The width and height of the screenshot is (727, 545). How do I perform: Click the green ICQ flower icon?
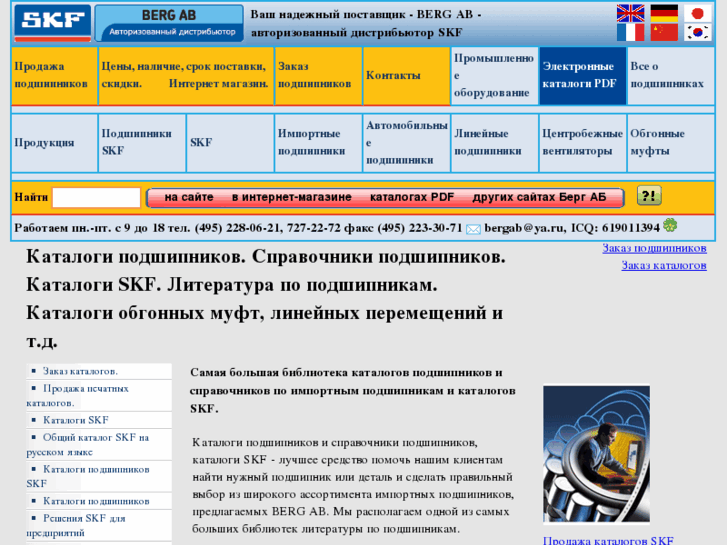(x=670, y=226)
